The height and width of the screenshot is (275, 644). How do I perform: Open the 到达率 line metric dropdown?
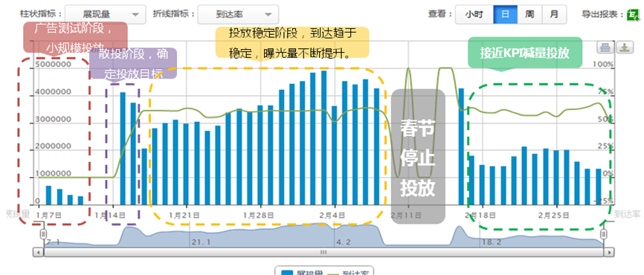coord(238,14)
